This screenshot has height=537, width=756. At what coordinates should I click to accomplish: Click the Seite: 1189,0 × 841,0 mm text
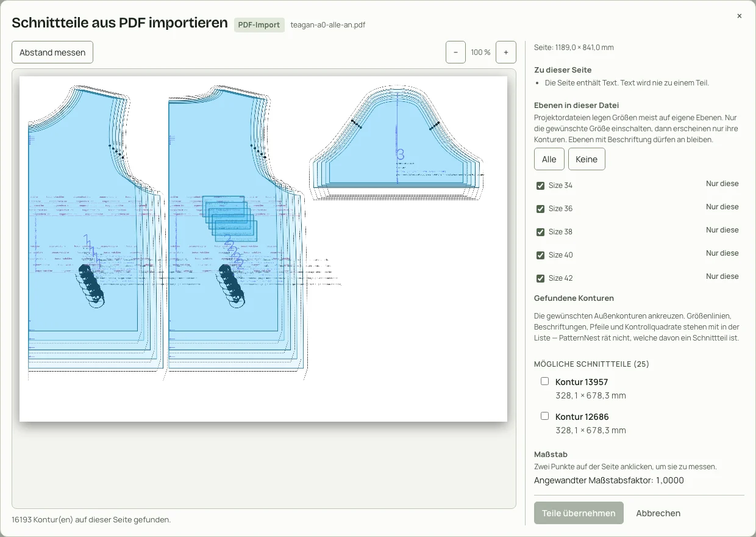tap(574, 48)
